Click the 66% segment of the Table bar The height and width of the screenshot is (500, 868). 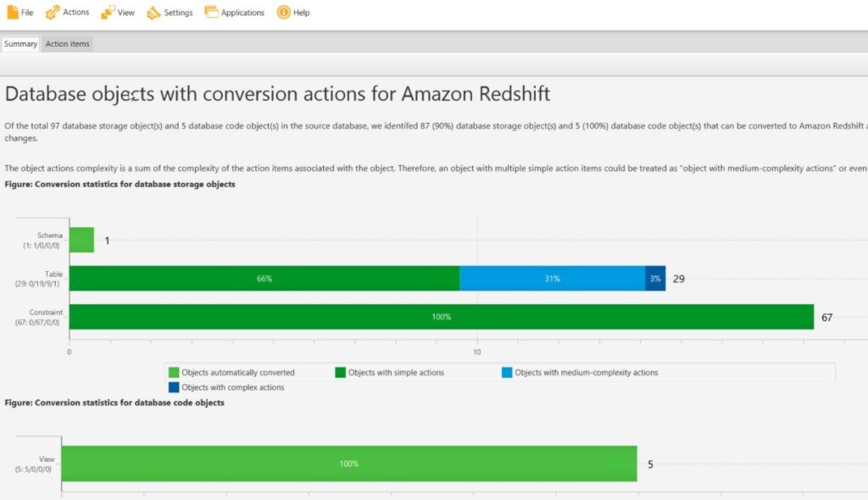pos(264,279)
